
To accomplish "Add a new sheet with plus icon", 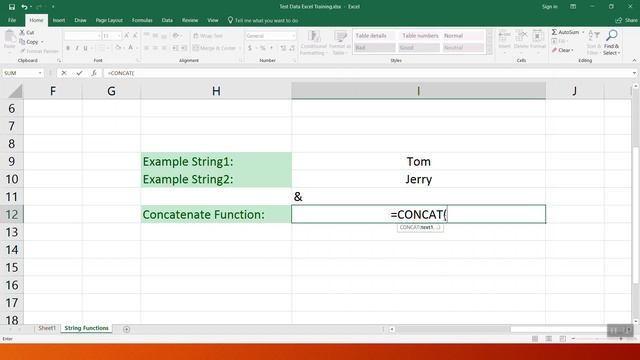I will click(127, 329).
